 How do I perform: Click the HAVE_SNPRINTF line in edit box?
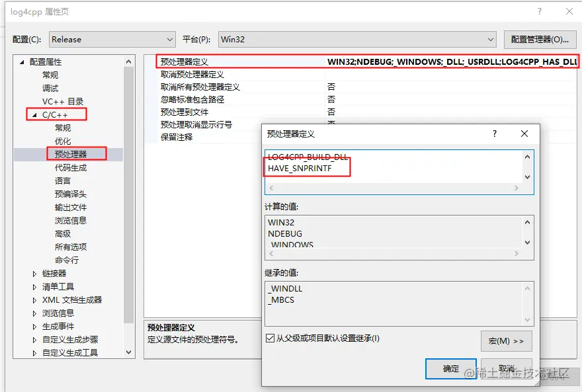coord(300,169)
